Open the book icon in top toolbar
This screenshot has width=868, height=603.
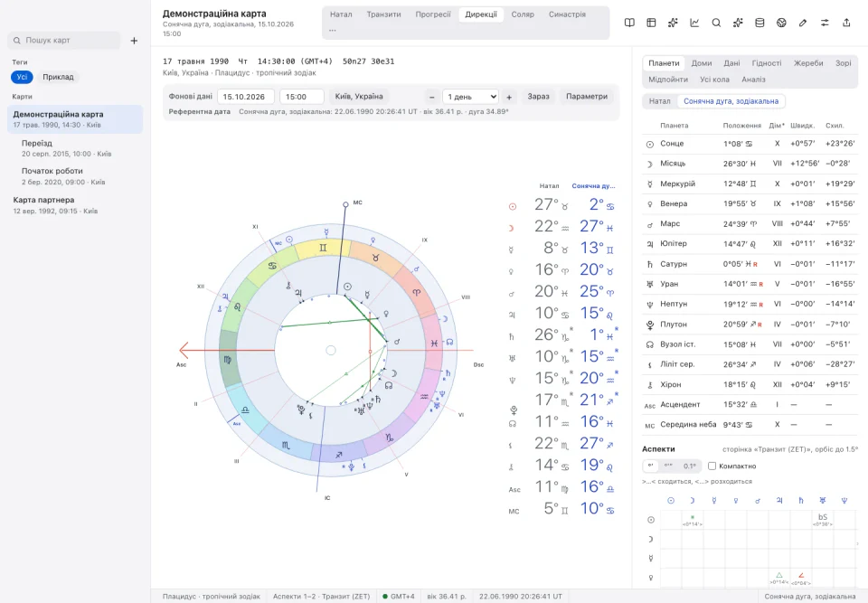point(629,23)
